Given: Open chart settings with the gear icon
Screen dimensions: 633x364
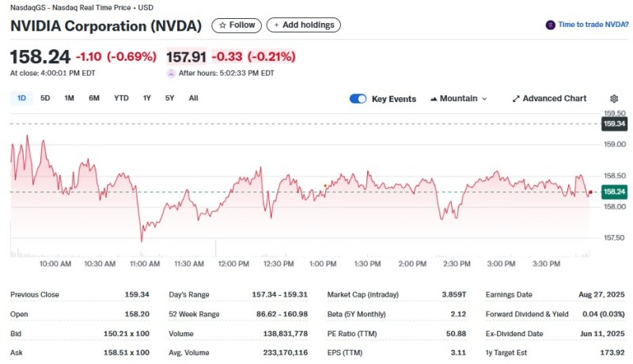Looking at the screenshot, I should click(613, 99).
